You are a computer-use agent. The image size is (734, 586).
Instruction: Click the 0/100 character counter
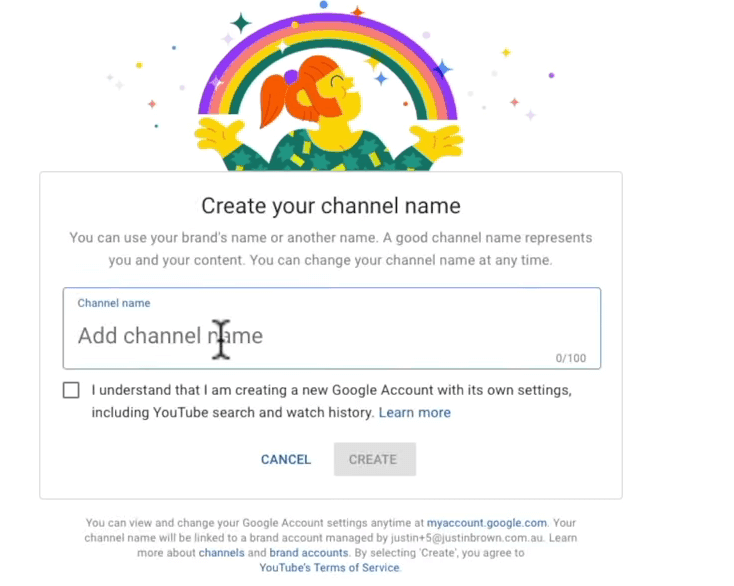(571, 358)
